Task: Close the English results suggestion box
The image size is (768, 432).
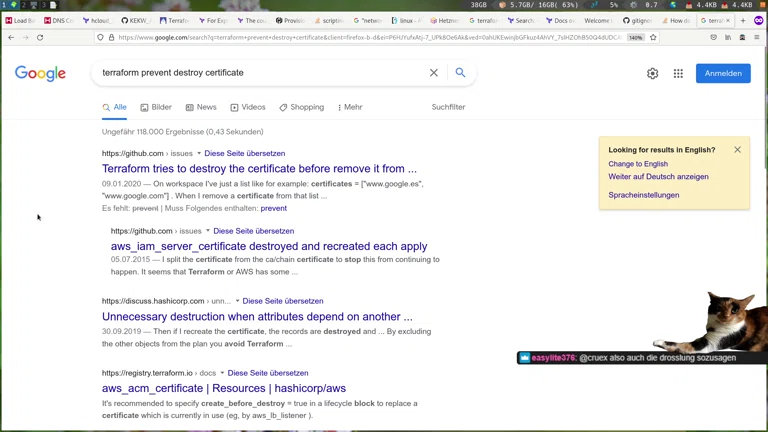Action: tap(738, 150)
